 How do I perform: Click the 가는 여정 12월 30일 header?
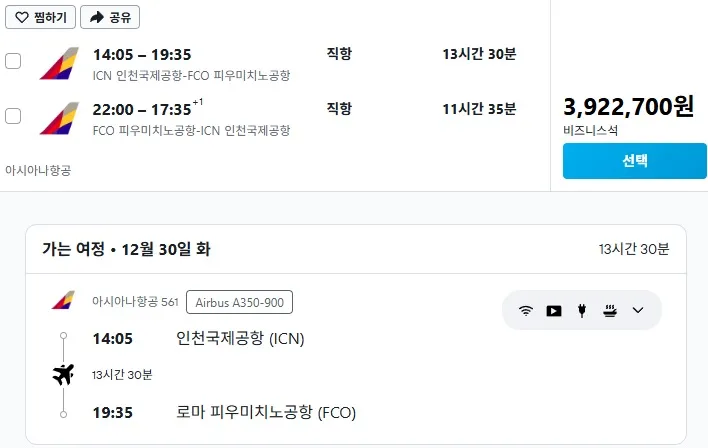126,249
